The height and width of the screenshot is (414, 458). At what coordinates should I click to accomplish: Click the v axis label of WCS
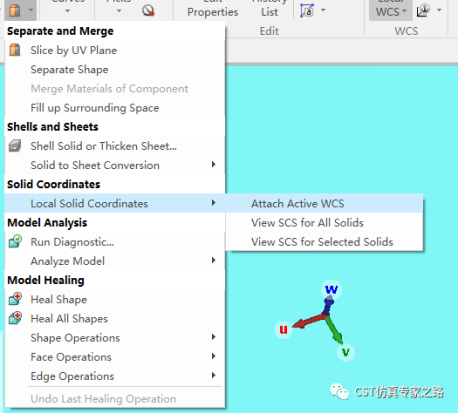346,352
